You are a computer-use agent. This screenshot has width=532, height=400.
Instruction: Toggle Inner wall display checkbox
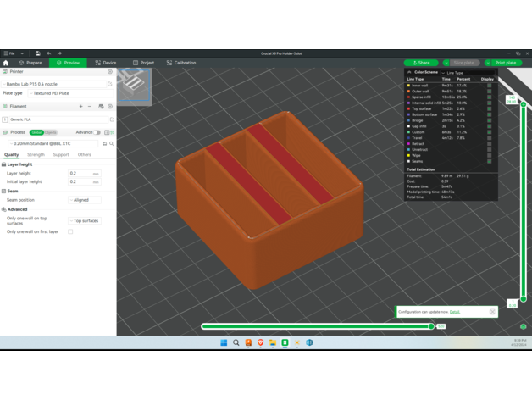489,86
